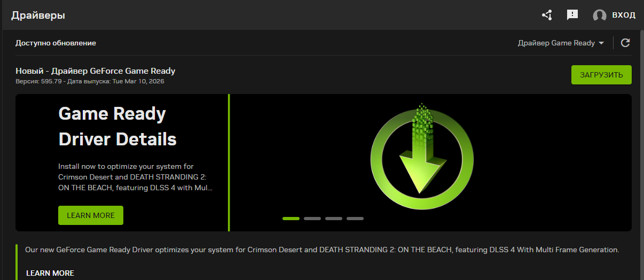This screenshot has height=280, width=644.
Task: Select the second carousel indicator
Action: pyautogui.click(x=312, y=219)
